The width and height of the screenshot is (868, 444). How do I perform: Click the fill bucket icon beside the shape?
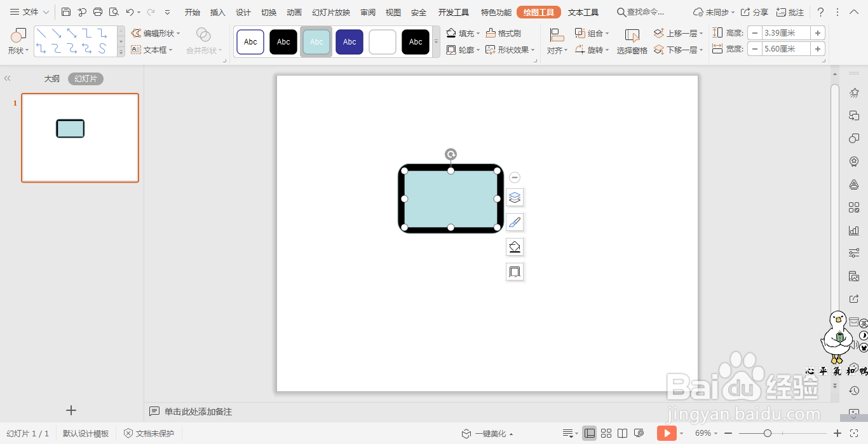pos(515,247)
